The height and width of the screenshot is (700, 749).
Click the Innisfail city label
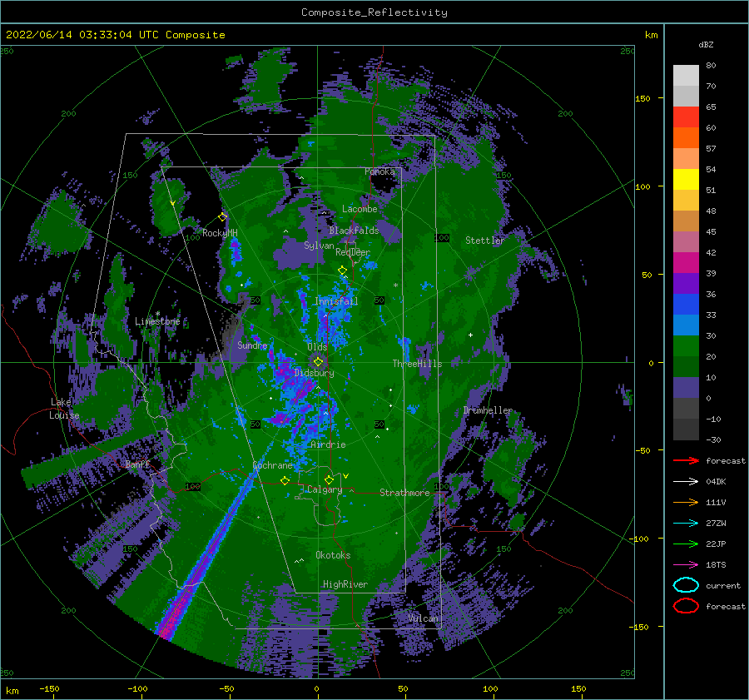point(336,301)
